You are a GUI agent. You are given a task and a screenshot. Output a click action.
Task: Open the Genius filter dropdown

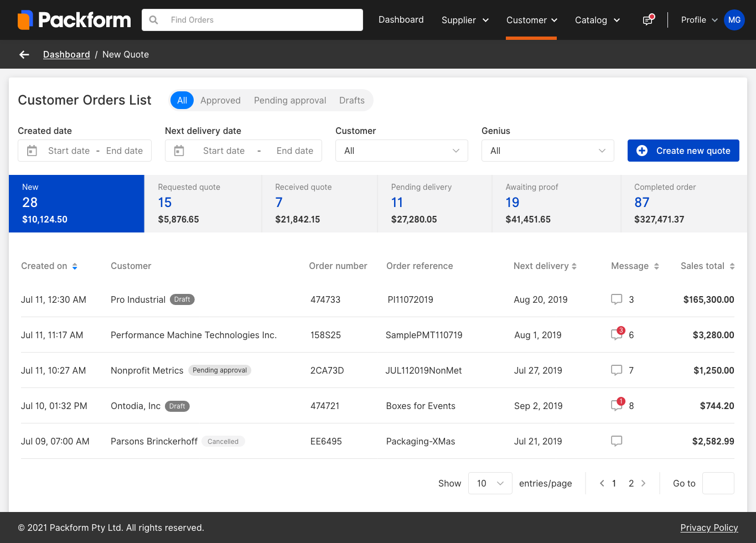[548, 151]
